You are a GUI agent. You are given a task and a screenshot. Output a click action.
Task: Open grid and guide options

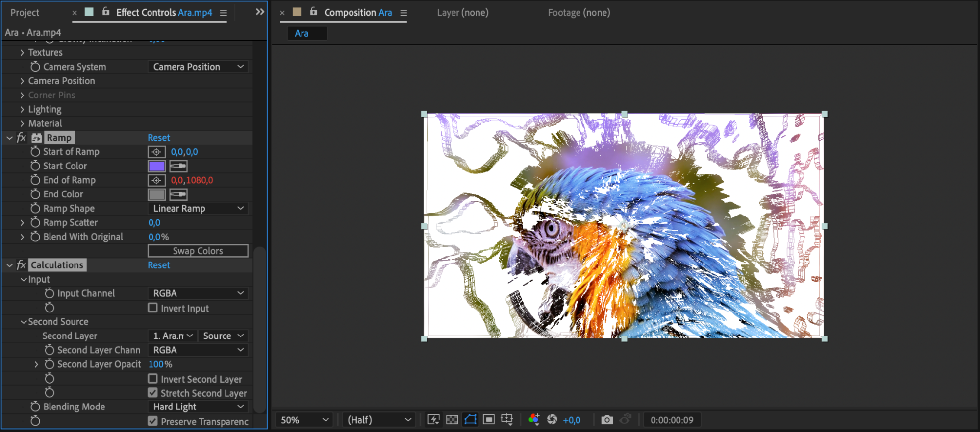tap(507, 420)
